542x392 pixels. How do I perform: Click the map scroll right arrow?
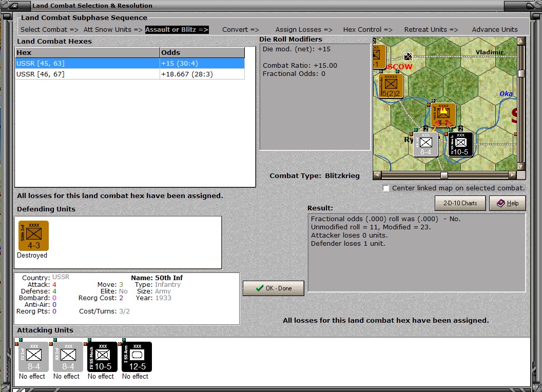513,175
